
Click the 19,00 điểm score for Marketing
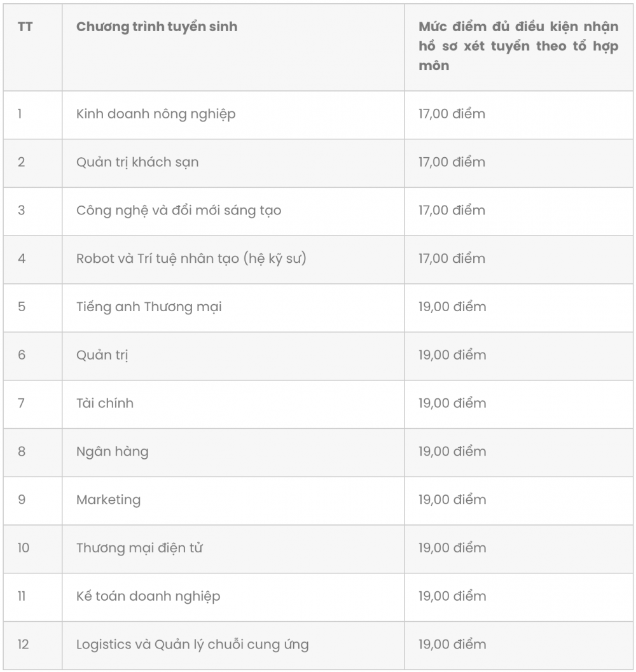point(452,500)
